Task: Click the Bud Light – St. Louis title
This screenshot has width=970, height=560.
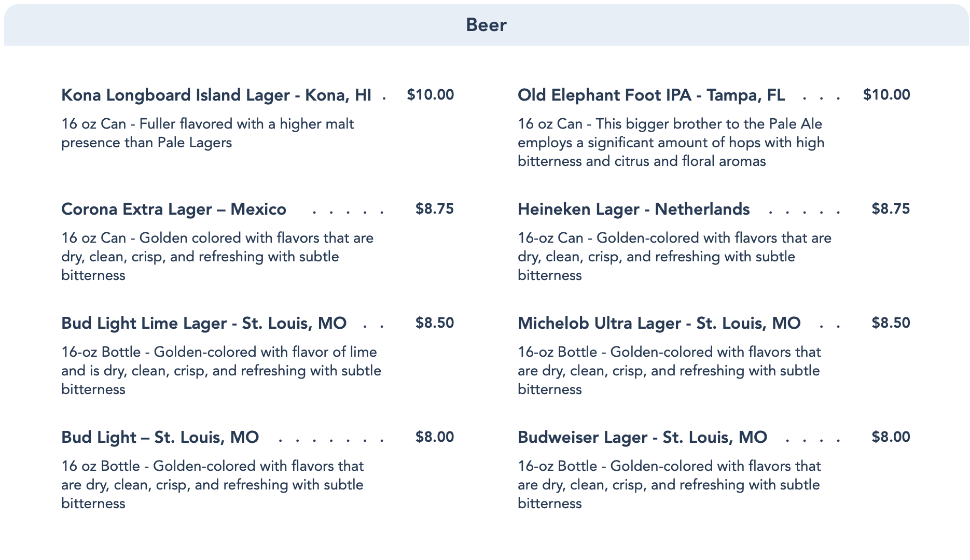Action: click(160, 438)
